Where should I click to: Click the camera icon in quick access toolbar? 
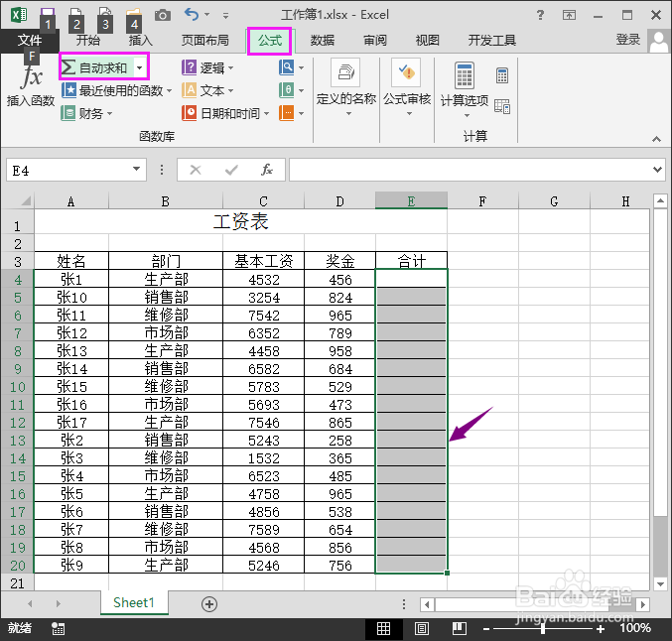[x=163, y=16]
